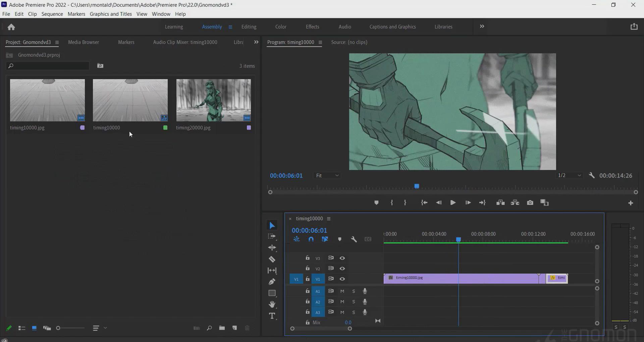Click Mark In bracket button
The height and width of the screenshot is (342, 644).
(x=392, y=203)
